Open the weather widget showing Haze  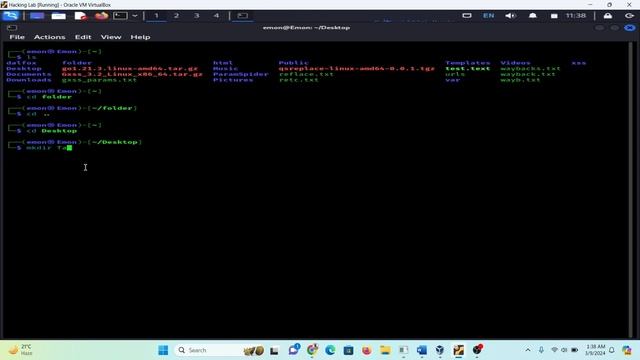20,350
